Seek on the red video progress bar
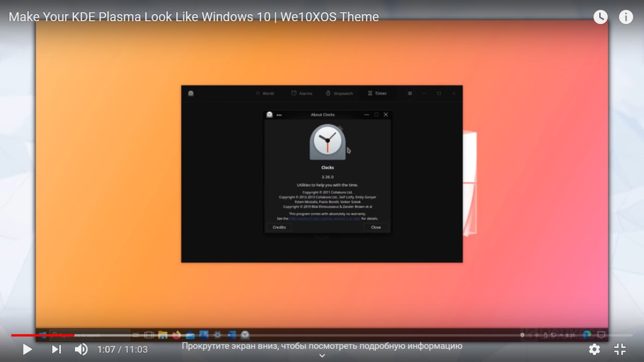644x362 pixels. coord(43,335)
